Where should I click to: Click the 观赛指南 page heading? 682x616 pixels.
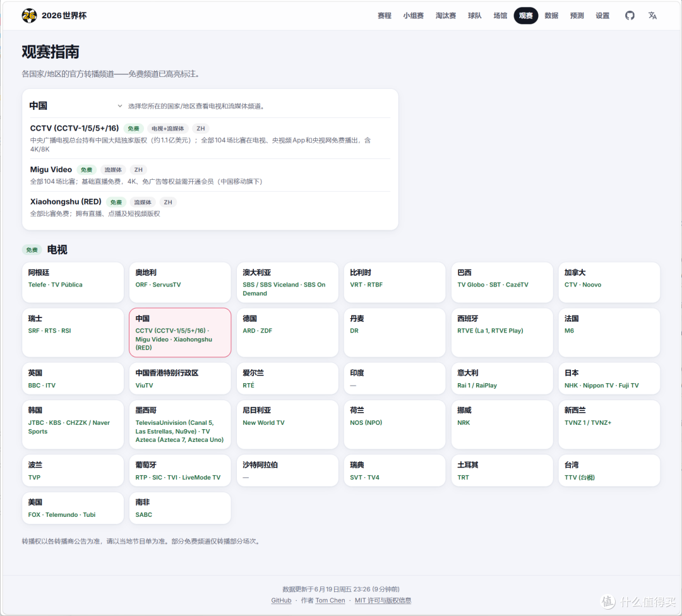click(51, 52)
